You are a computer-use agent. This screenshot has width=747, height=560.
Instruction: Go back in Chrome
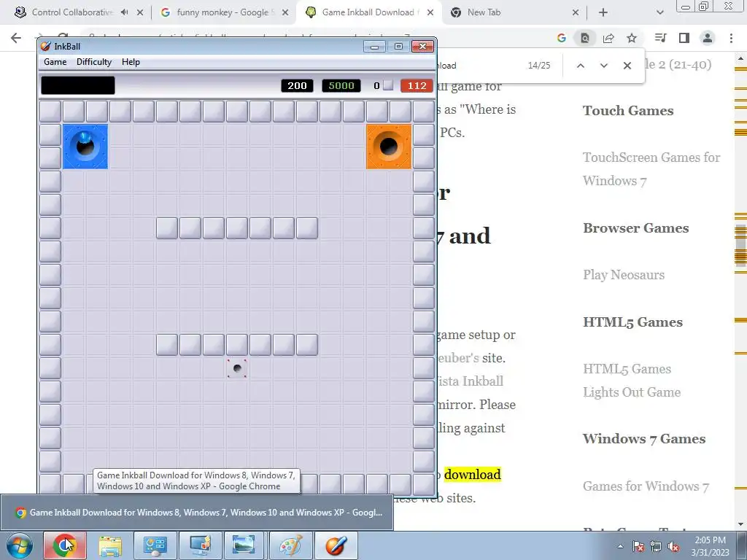click(16, 38)
